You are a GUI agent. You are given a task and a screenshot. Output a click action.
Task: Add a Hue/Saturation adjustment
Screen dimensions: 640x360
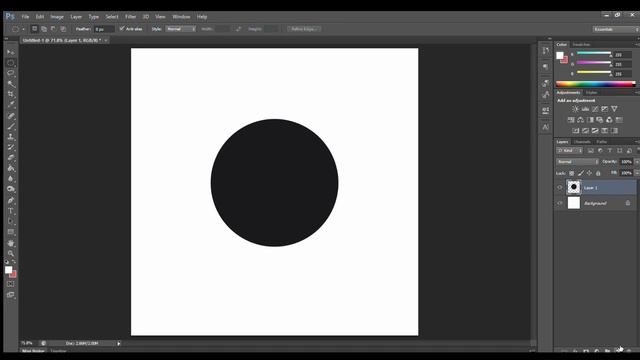coord(571,120)
